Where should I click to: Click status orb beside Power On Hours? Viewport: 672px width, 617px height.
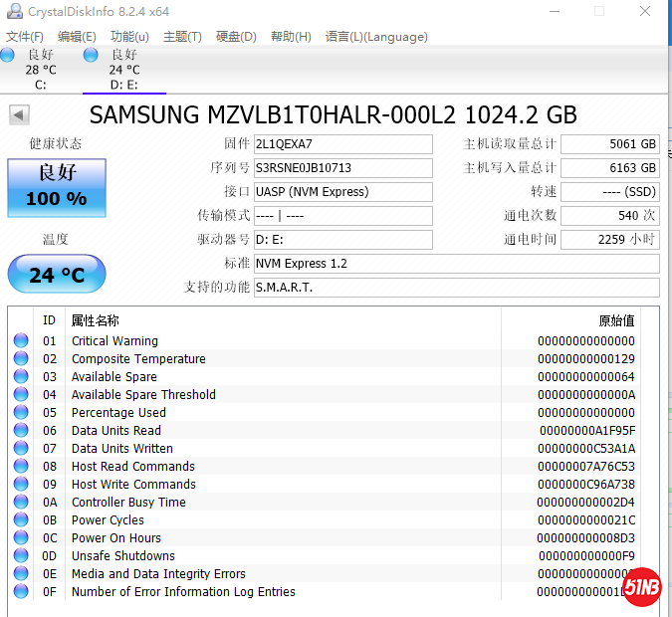(x=21, y=538)
